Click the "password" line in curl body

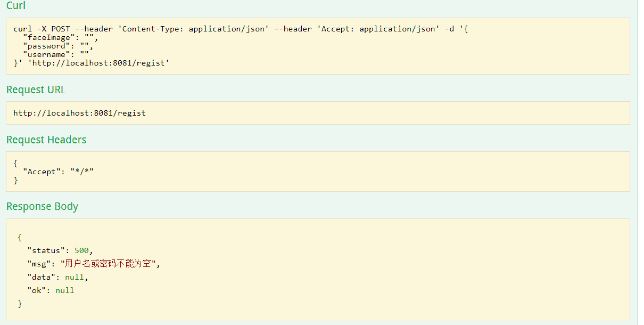[x=58, y=46]
